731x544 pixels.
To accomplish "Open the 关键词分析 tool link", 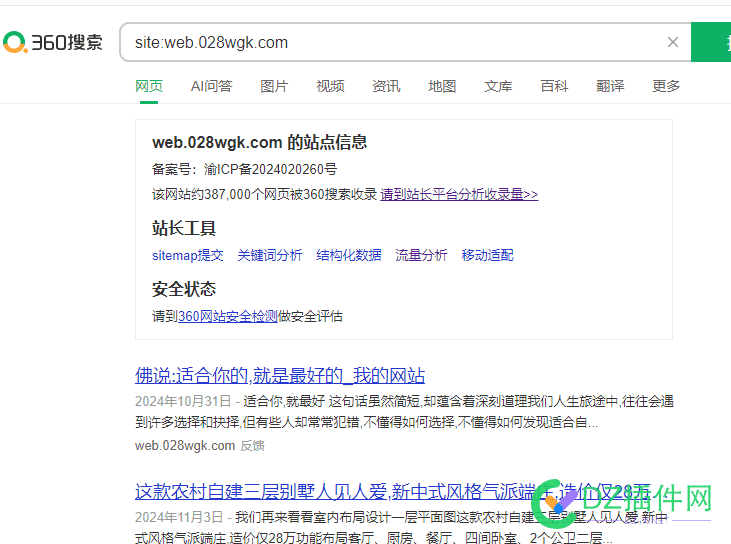I will [x=270, y=255].
